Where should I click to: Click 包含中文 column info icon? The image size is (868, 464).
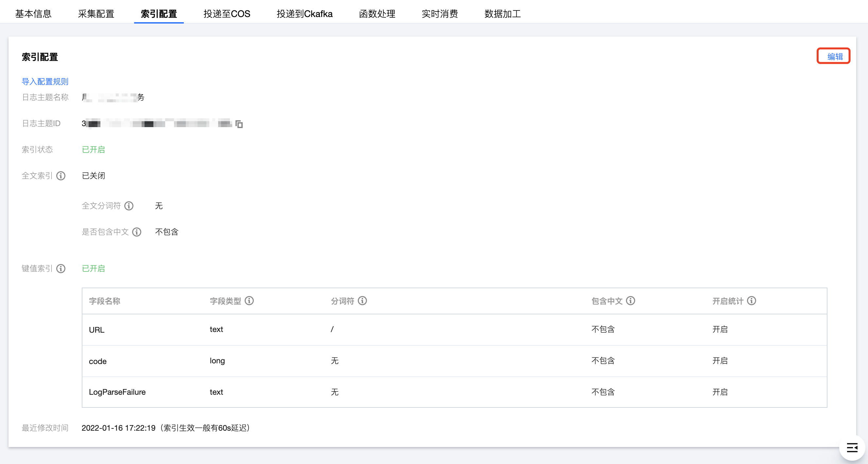coord(631,301)
